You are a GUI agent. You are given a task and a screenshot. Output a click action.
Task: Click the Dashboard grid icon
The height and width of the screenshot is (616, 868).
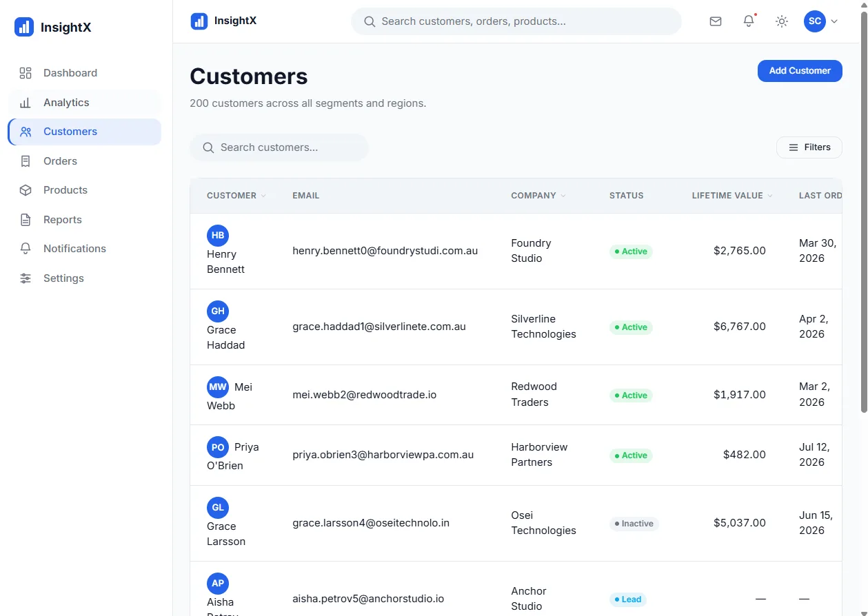pyautogui.click(x=26, y=73)
